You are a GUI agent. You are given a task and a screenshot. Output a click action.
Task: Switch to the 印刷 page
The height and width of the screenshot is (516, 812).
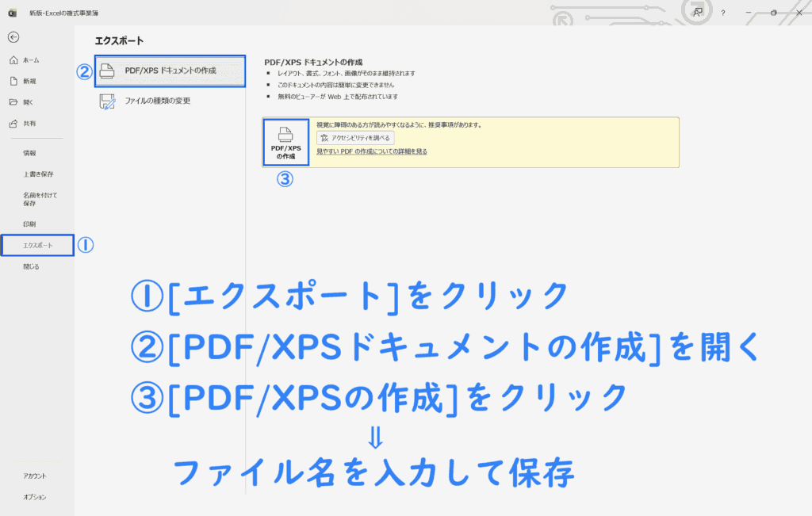[x=29, y=224]
